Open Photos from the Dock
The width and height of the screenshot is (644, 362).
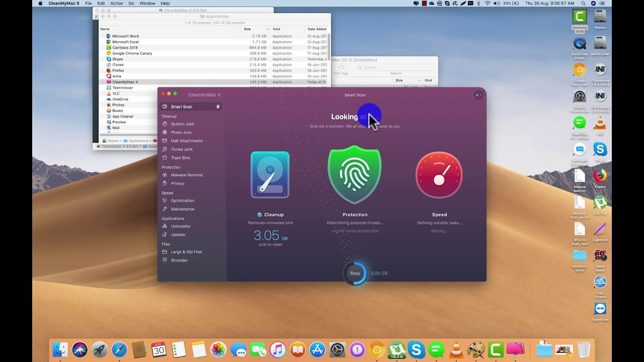click(218, 349)
